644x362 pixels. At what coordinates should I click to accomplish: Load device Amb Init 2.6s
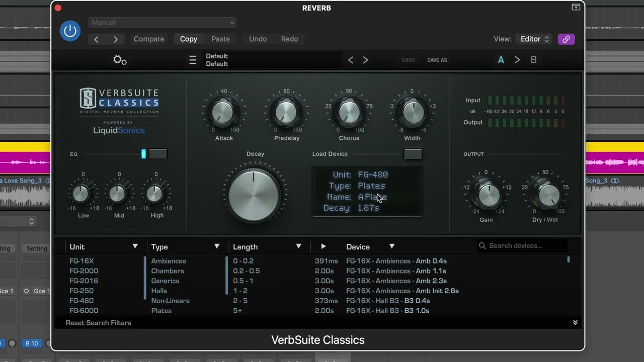pyautogui.click(x=403, y=291)
